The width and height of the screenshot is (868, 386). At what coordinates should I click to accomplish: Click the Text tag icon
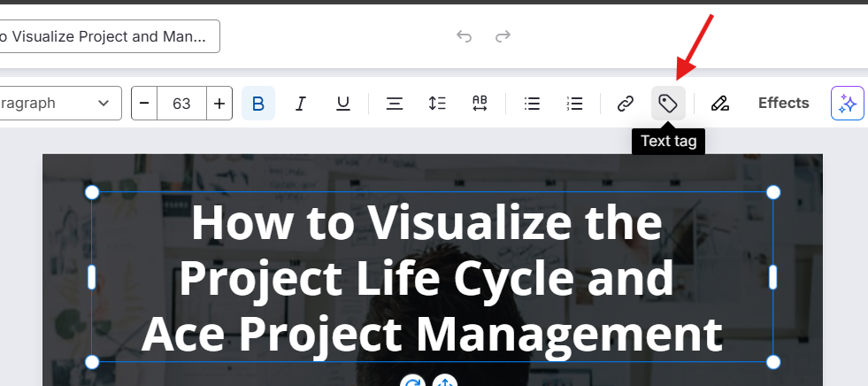click(668, 104)
